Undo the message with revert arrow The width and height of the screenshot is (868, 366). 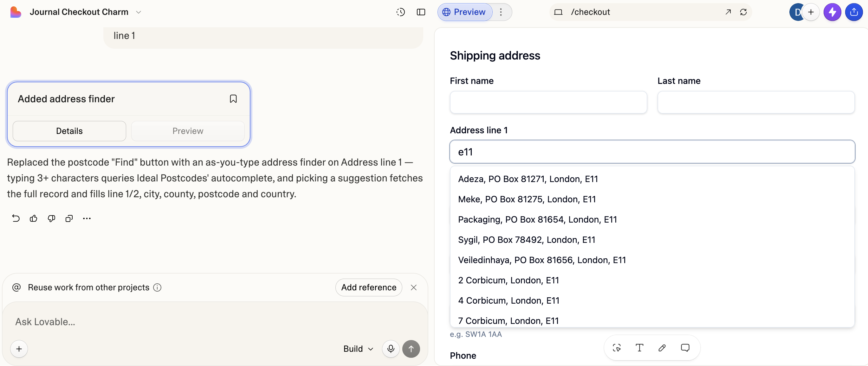(x=16, y=219)
